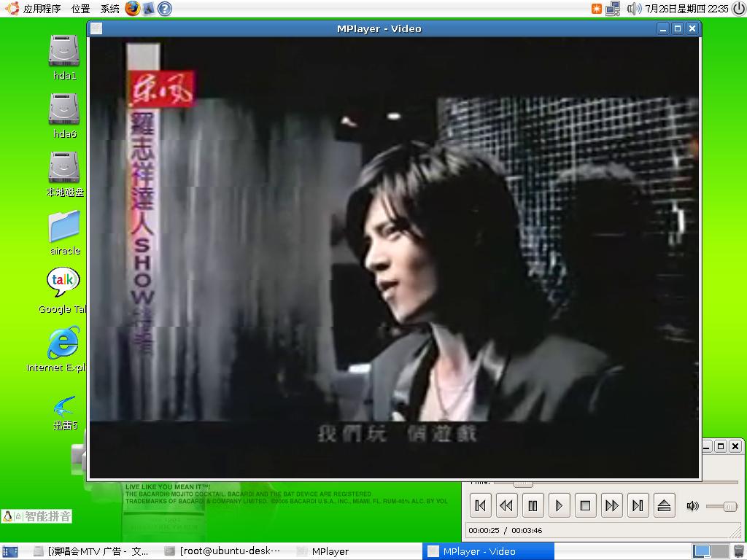Open the airacle folder
The height and width of the screenshot is (560, 747).
click(x=64, y=233)
